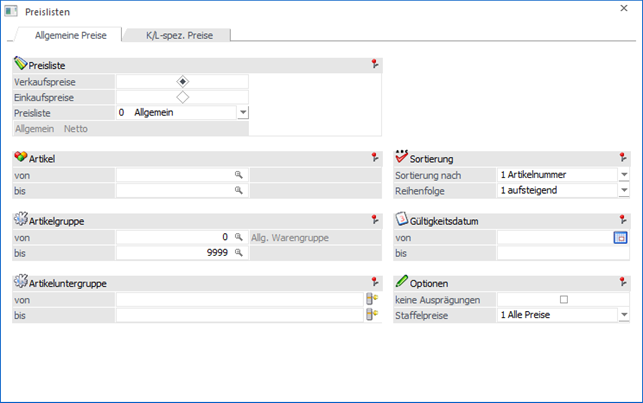Open calendar picker for Gültigkeitsdatum von

tap(621, 237)
